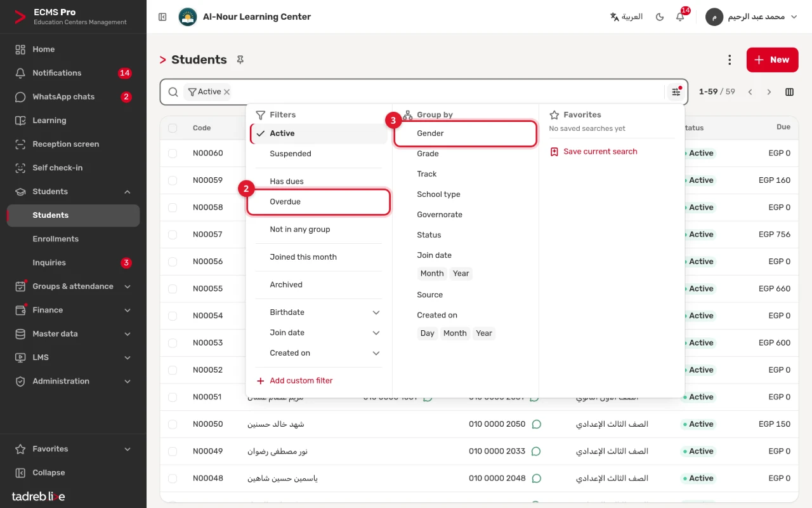The image size is (812, 508).
Task: Check the row N00059 checkbox
Action: point(173,180)
